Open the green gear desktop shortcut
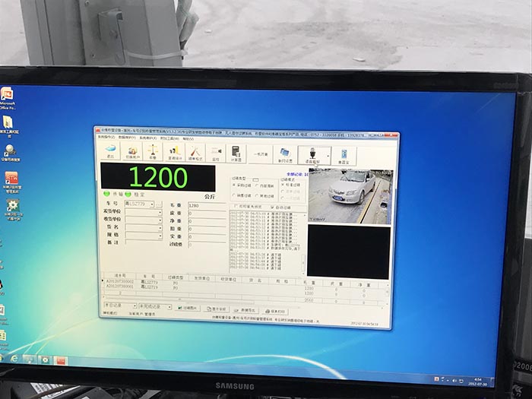This screenshot has height=399, width=532. tap(13, 210)
